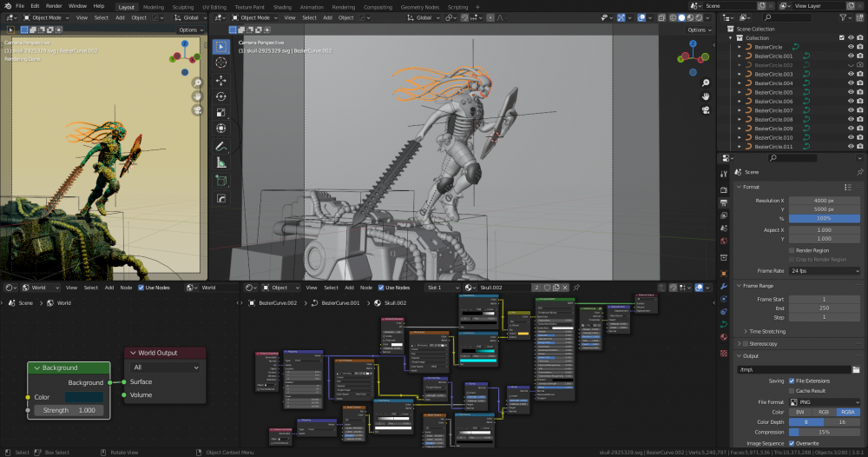Open the Tool properties tab

point(724,174)
